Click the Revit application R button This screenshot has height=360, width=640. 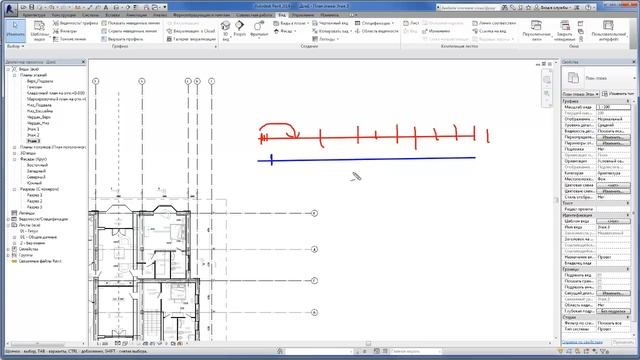tap(11, 9)
